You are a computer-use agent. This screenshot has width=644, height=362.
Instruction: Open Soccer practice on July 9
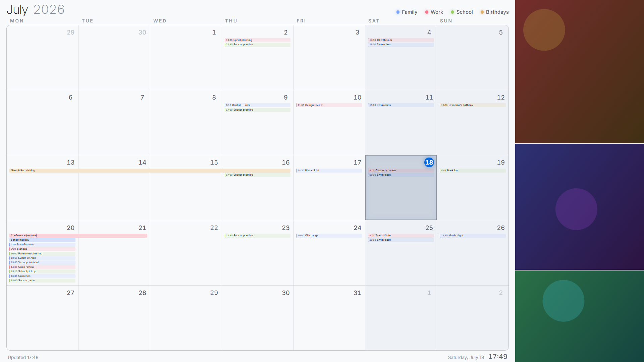(x=257, y=110)
